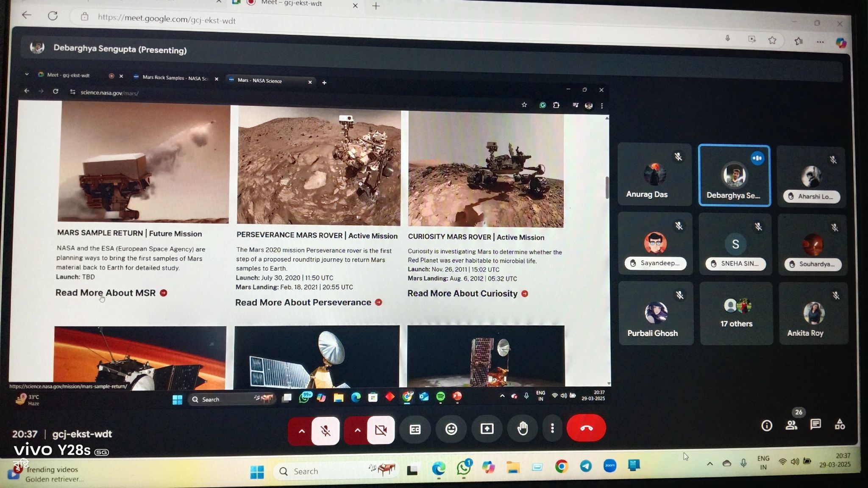Unmute the microphone in Meet

[x=325, y=431]
